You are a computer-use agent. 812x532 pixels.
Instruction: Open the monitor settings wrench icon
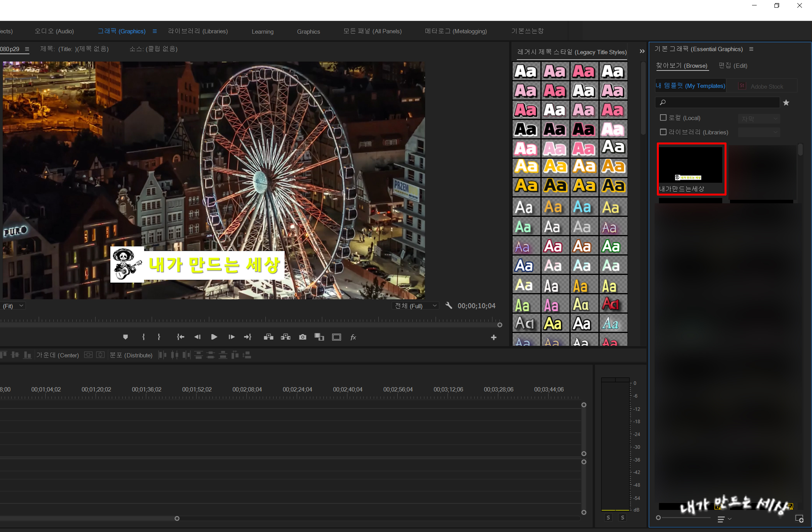pyautogui.click(x=449, y=305)
